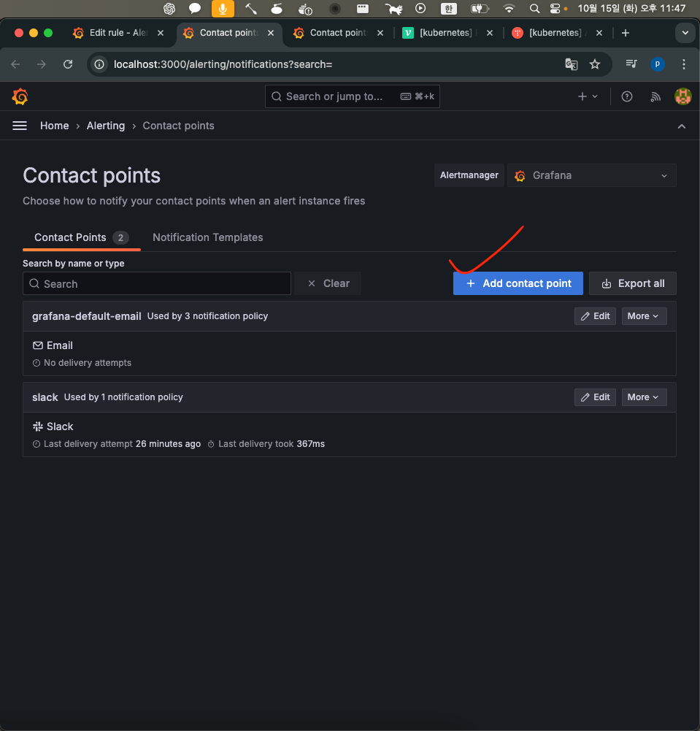This screenshot has height=731, width=700.
Task: Click 'No delivery attempts' status text
Action: pos(88,363)
